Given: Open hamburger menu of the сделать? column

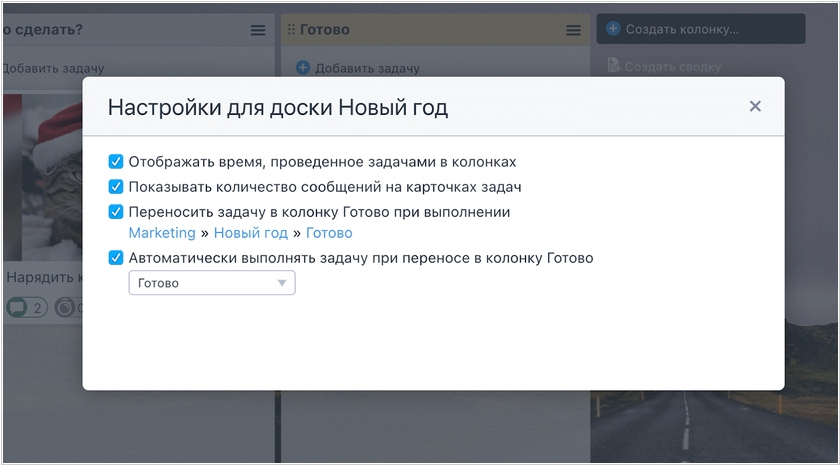Looking at the screenshot, I should tap(258, 30).
